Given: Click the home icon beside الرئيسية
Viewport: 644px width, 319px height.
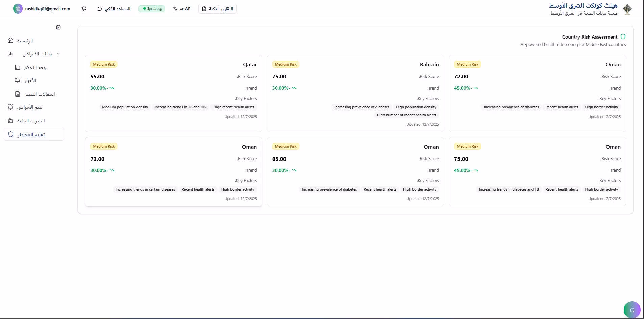Looking at the screenshot, I should [10, 41].
